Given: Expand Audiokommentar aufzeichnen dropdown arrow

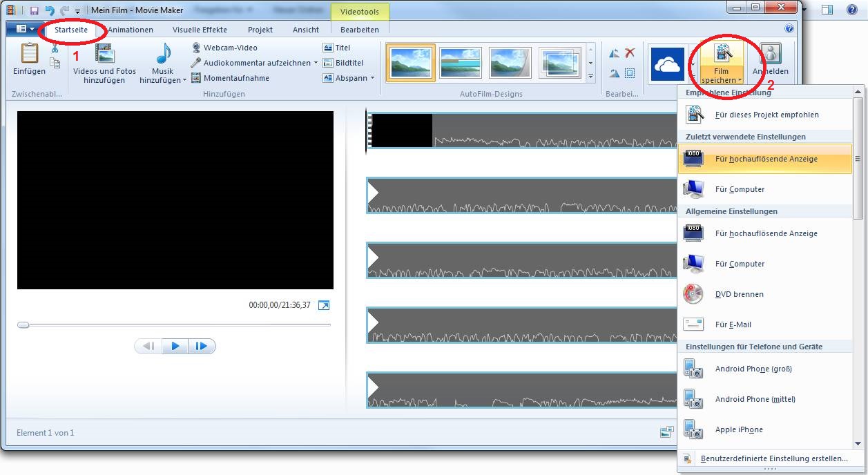Looking at the screenshot, I should [316, 63].
